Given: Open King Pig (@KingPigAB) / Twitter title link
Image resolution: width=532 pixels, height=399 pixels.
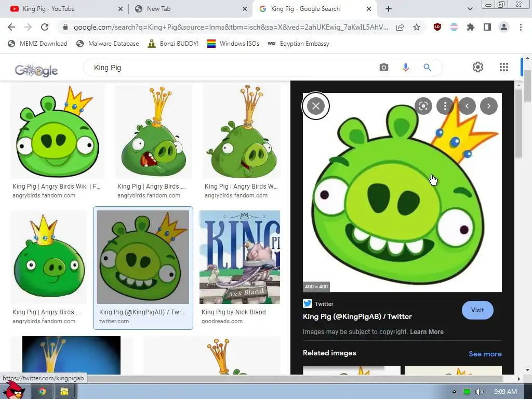Looking at the screenshot, I should 357,316.
